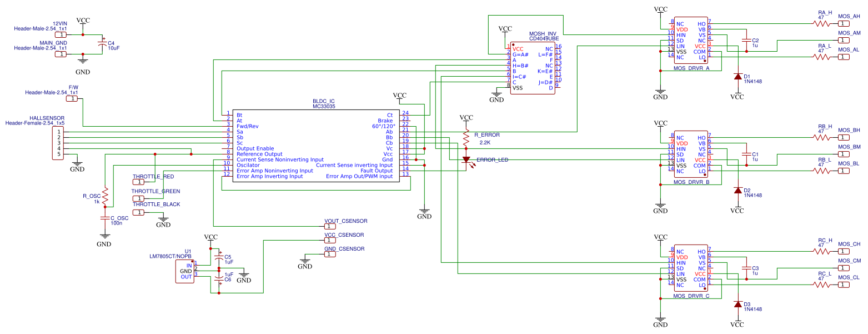The width and height of the screenshot is (868, 334).
Task: Select the C_OSC capacitor label
Action: tap(119, 218)
